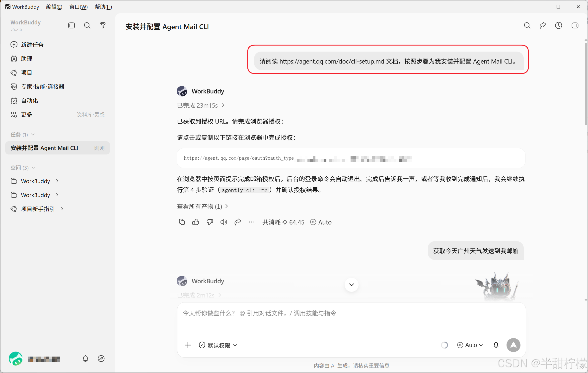The height and width of the screenshot is (373, 588).
Task: Open the three-dots more options under reply
Action: point(252,222)
